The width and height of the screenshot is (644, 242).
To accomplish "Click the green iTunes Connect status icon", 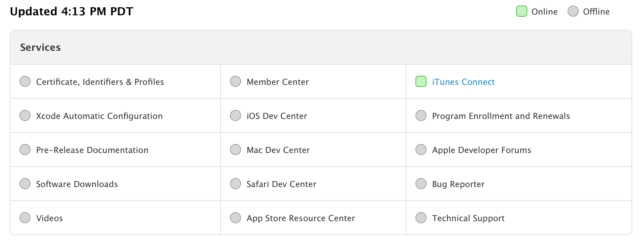I will click(421, 81).
